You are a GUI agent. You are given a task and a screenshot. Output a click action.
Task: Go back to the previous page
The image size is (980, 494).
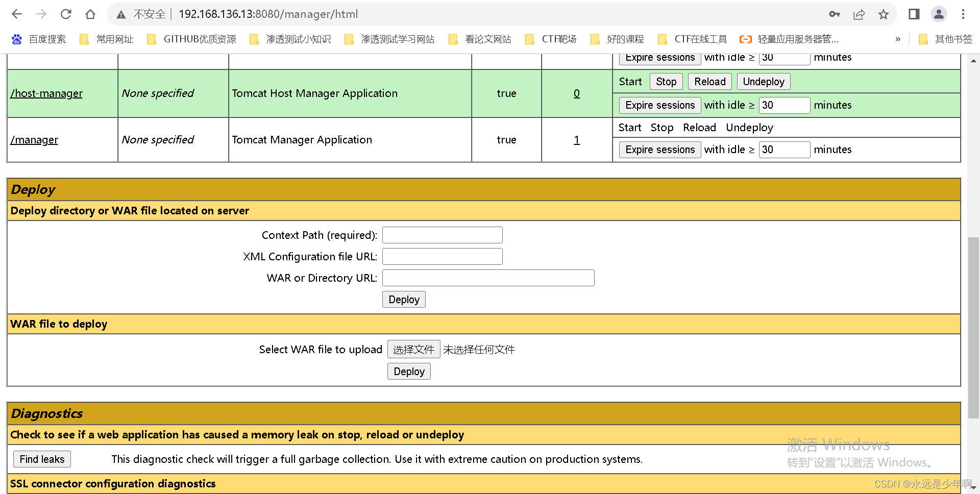tap(17, 14)
